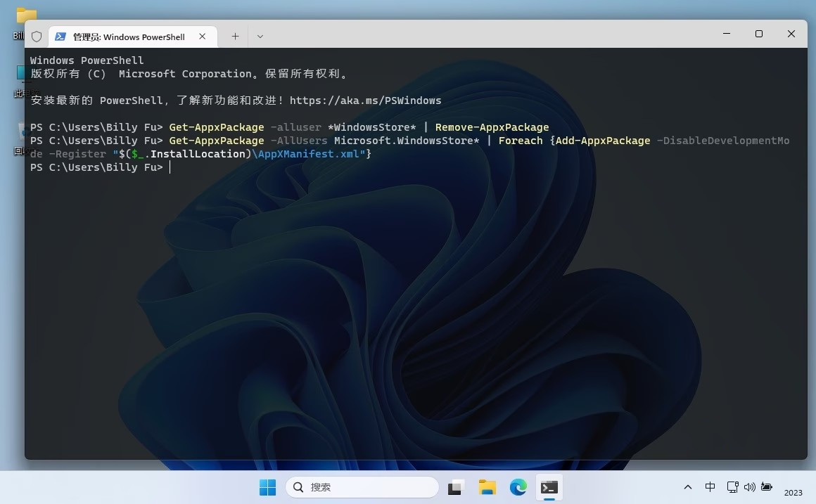Viewport: 816px width, 504px height.
Task: Click the PowerShell logo in the tab title
Action: pyautogui.click(x=60, y=36)
